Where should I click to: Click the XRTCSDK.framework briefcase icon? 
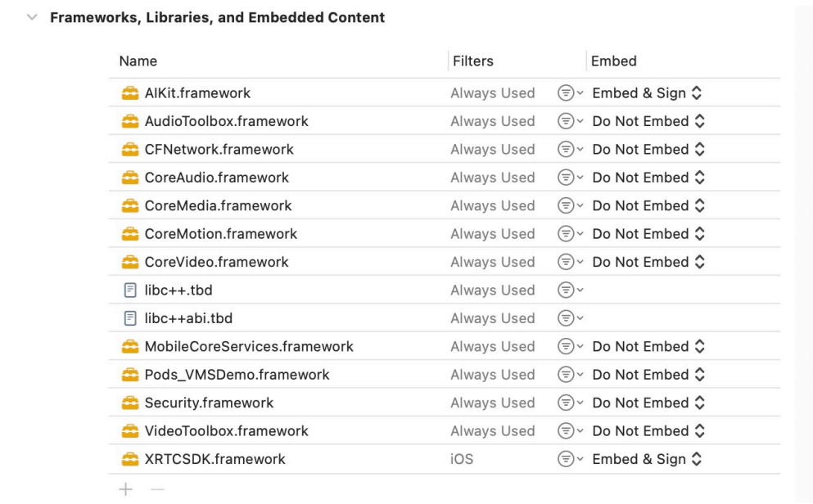[129, 459]
